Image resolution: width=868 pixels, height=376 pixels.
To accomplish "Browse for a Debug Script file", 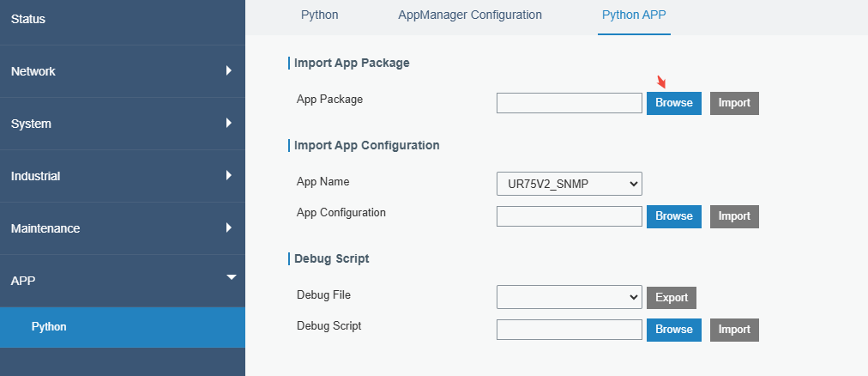I will coord(673,330).
